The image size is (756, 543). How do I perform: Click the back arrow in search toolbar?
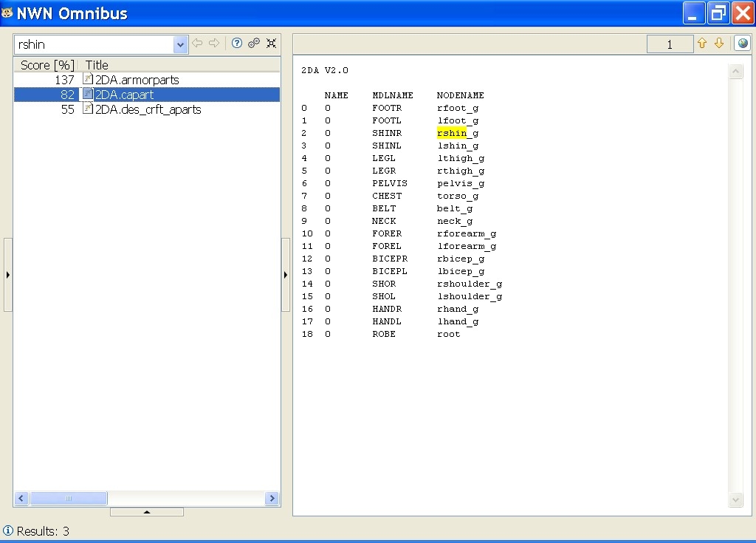(x=197, y=44)
